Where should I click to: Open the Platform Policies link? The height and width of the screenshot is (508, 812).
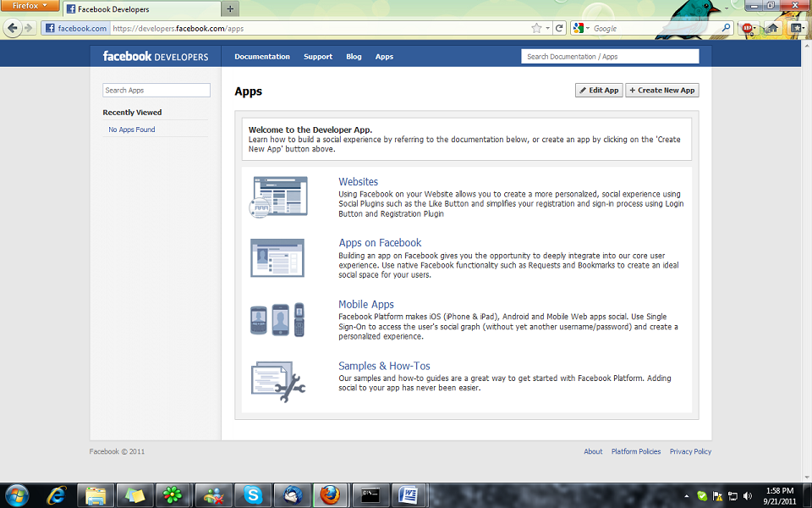click(x=636, y=451)
